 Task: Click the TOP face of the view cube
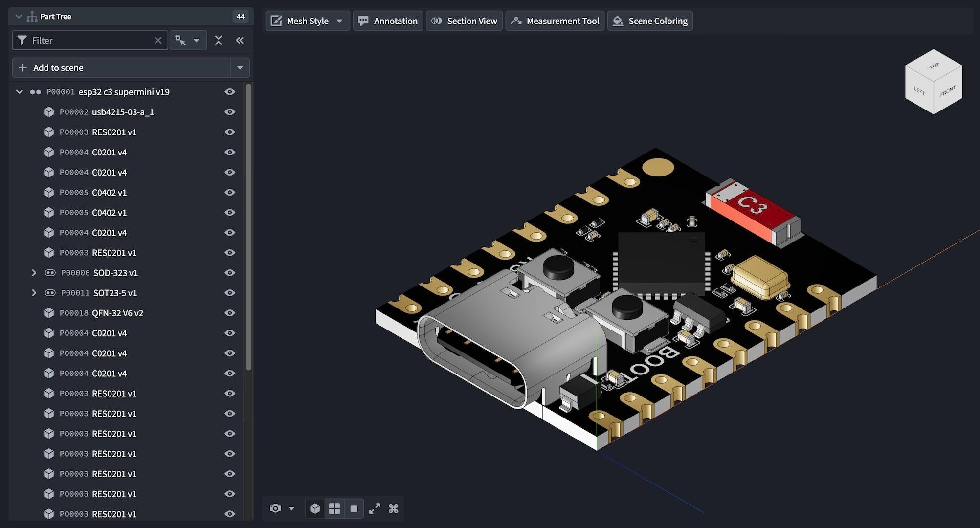pos(934,66)
